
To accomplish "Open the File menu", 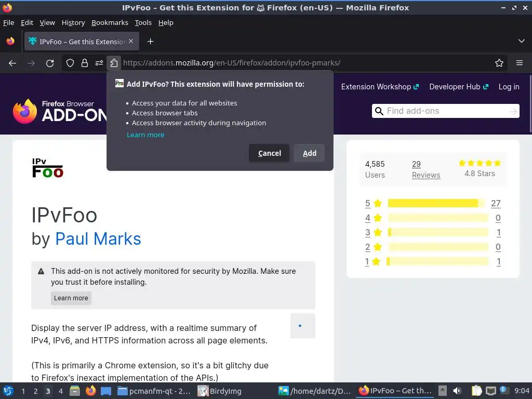I will (x=8, y=23).
